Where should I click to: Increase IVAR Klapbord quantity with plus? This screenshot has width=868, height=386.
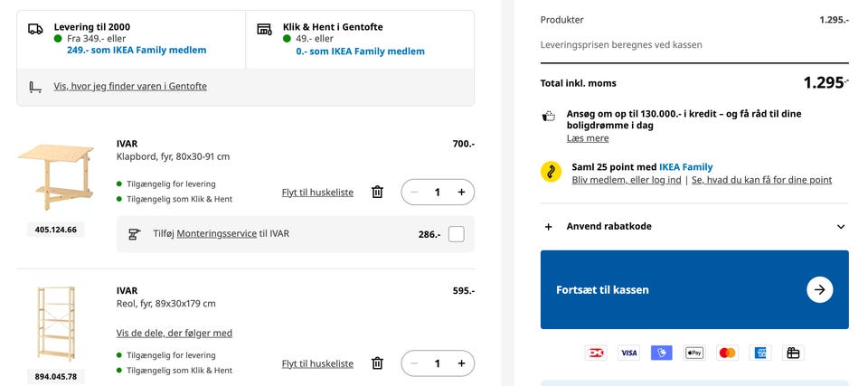461,192
